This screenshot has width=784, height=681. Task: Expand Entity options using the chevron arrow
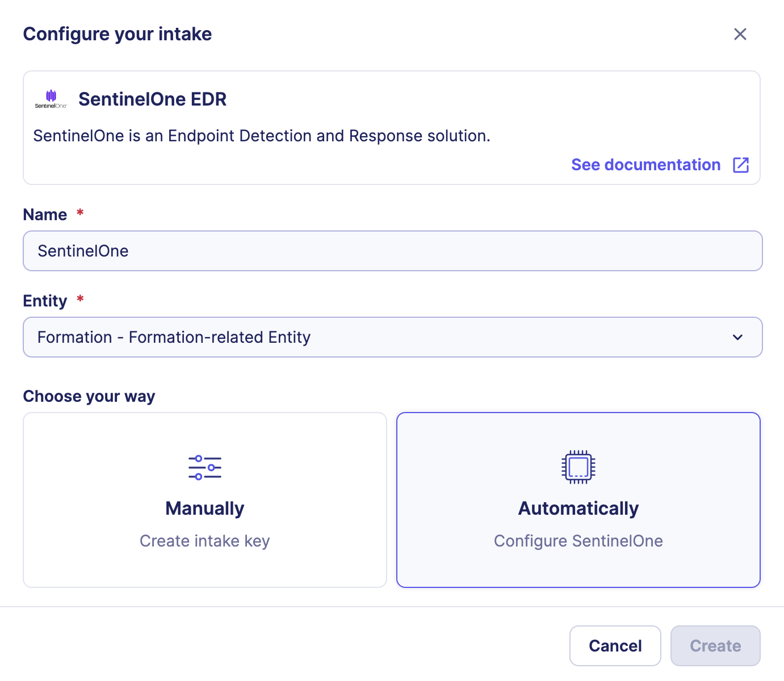click(x=737, y=337)
